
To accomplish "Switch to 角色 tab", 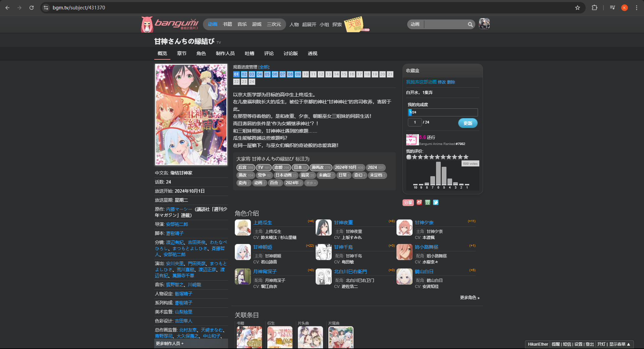I will 201,53.
